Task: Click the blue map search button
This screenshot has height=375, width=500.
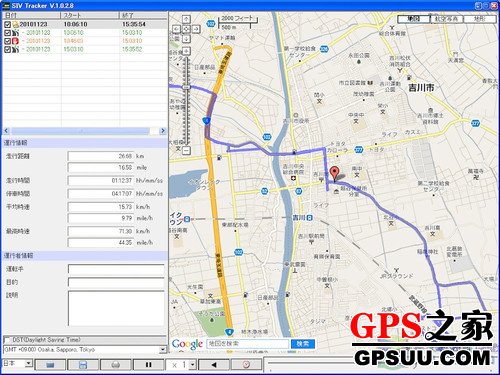Action: 303,343
